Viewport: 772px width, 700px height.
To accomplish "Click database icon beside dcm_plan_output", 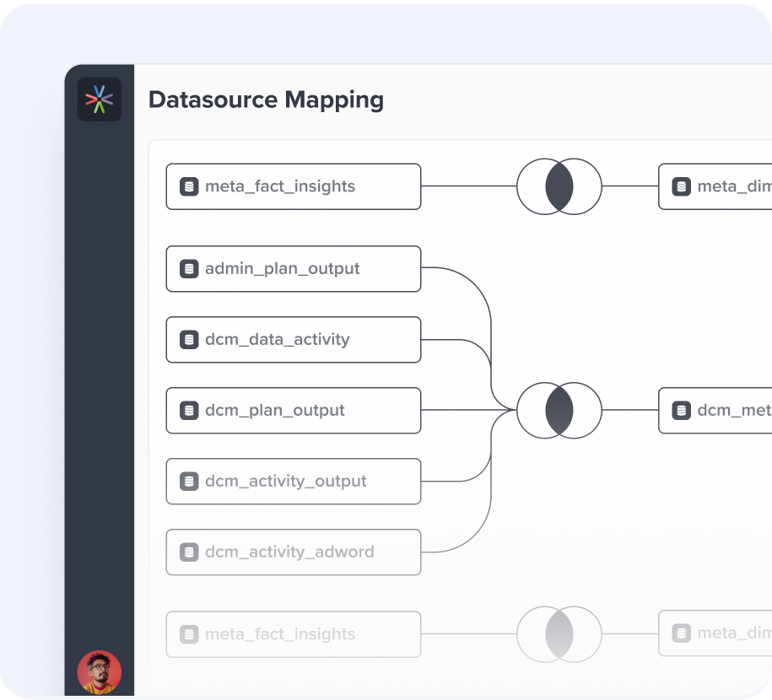I will pyautogui.click(x=189, y=411).
